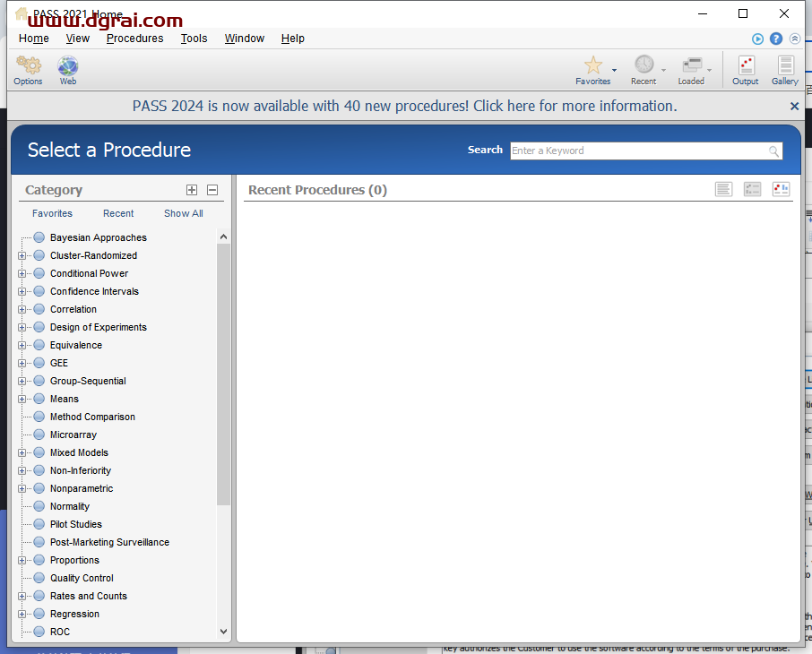
Task: Open the Favorites star toolbar button
Action: click(593, 70)
